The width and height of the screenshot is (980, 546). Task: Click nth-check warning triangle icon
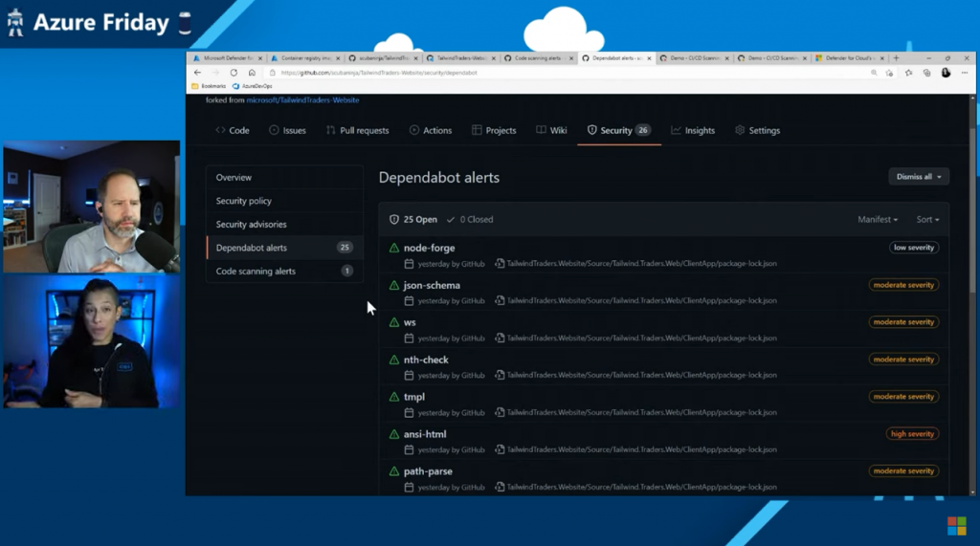click(394, 360)
